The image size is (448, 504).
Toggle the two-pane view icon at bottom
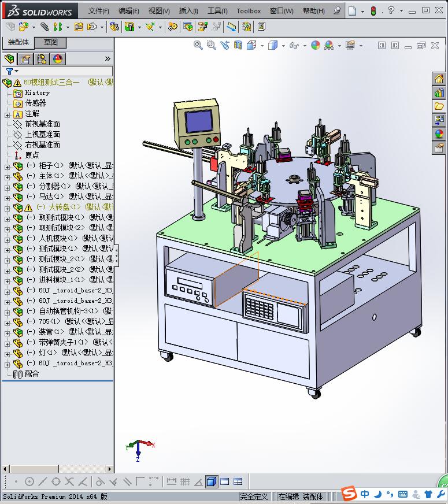[x=225, y=481]
